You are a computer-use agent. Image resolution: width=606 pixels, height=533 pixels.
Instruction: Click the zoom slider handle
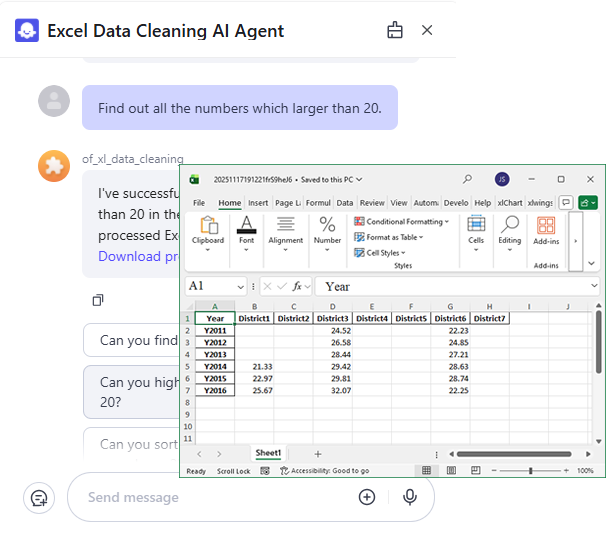[531, 470]
